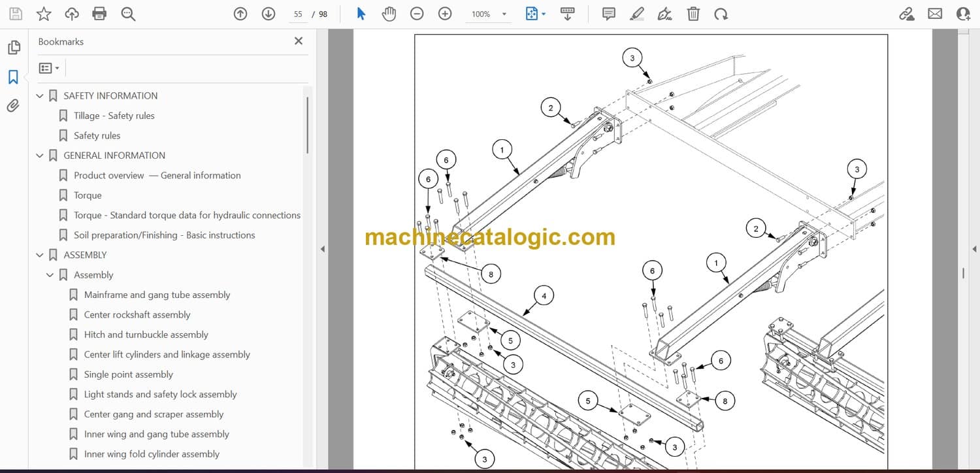Rotate the page with the rotate icon
The image size is (980, 473).
click(x=721, y=14)
